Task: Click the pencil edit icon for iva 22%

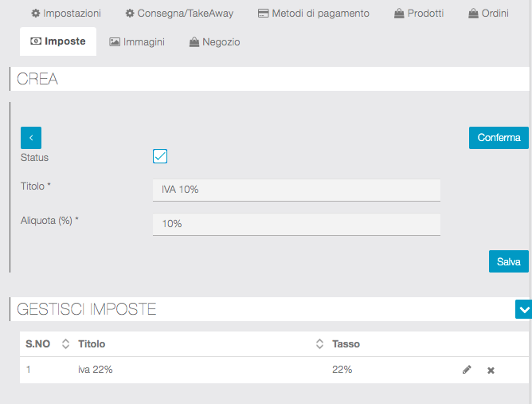Action: (467, 370)
